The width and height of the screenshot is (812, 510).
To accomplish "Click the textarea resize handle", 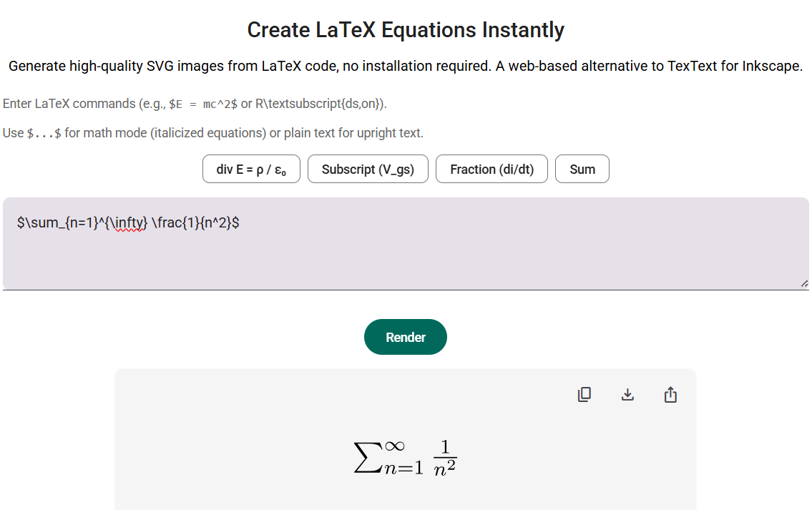I will coord(804,284).
